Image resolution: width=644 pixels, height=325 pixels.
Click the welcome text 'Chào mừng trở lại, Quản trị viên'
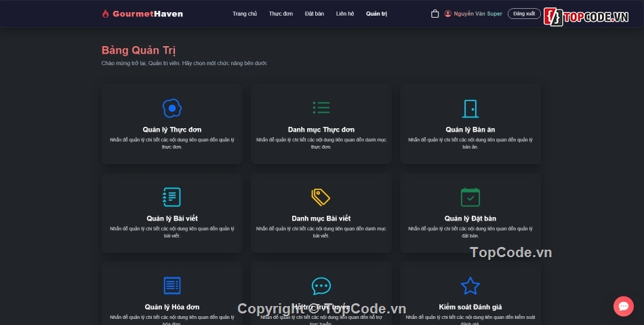click(x=141, y=63)
